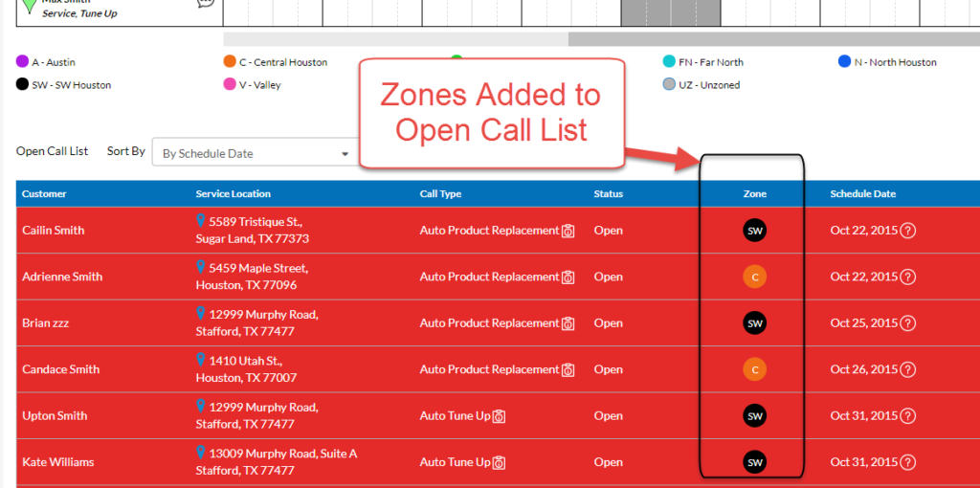The height and width of the screenshot is (488, 980).
Task: Click Open status in Candace Smith row
Action: [x=608, y=369]
